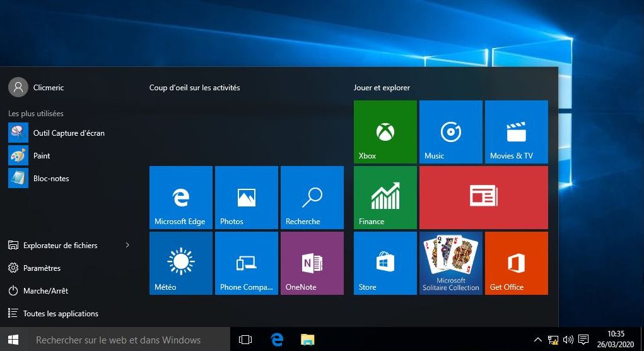The height and width of the screenshot is (351, 644).
Task: Expand the Explorateur de fichiers jump list arrow
Action: (x=127, y=245)
